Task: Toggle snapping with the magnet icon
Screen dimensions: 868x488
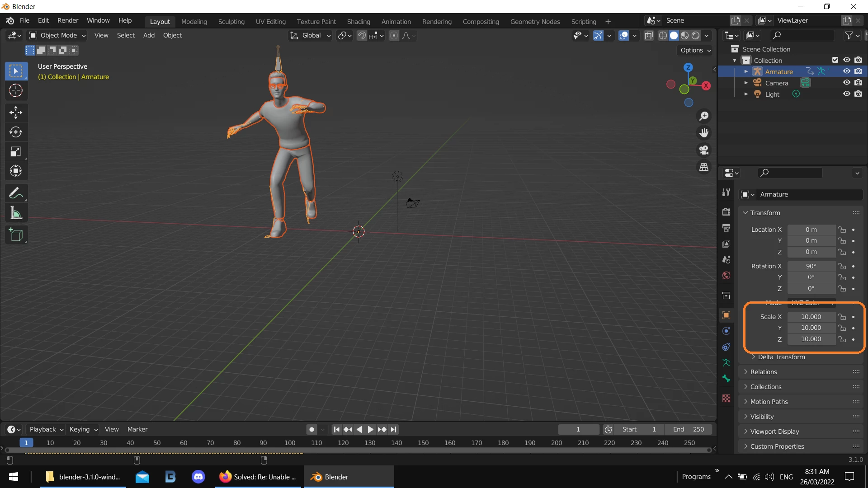Action: pos(361,35)
